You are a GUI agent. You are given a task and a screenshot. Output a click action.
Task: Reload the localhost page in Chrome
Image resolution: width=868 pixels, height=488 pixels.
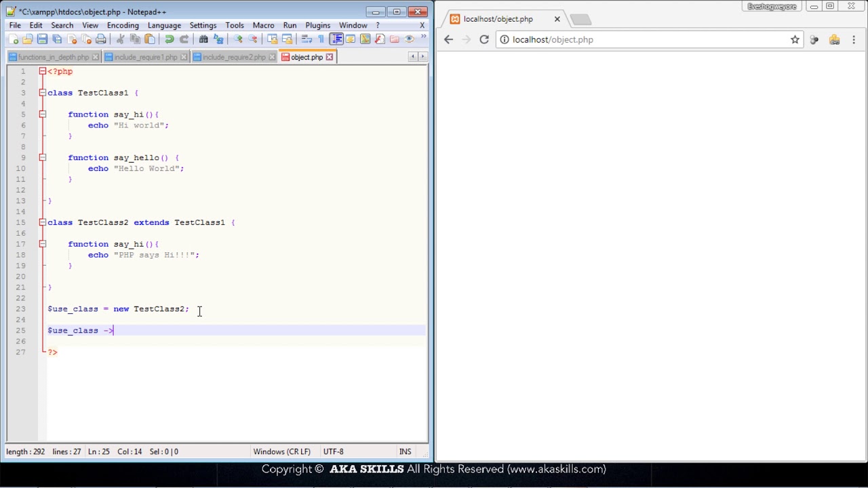[x=484, y=39]
